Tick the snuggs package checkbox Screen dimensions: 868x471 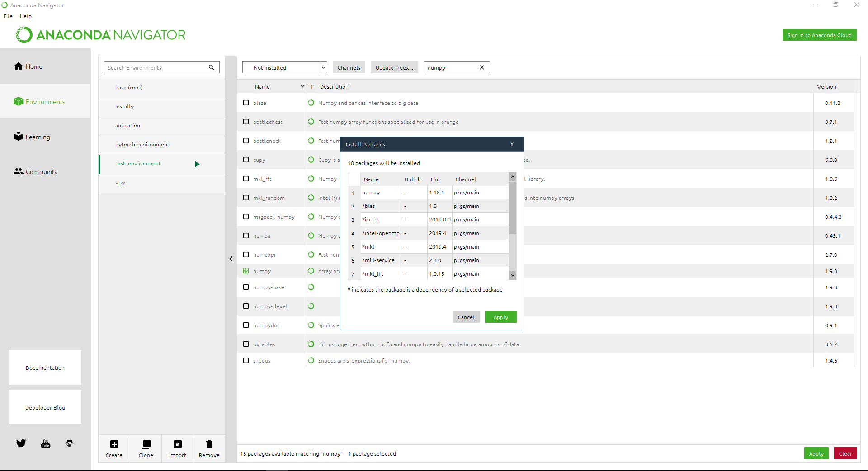coord(246,361)
